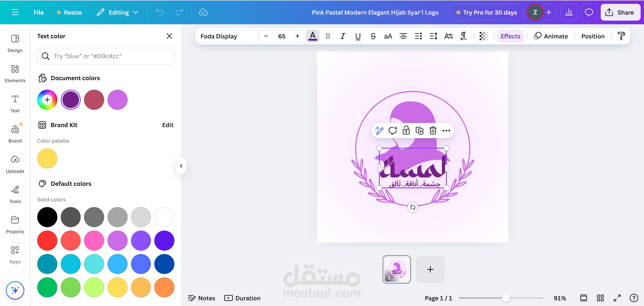Open the Foda Display font selector
The image size is (644, 306).
point(227,36)
